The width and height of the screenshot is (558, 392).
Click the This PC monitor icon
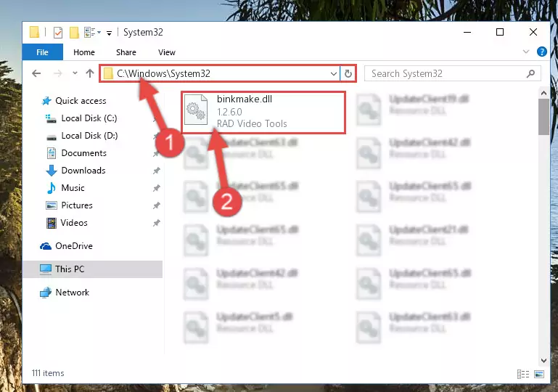point(46,269)
